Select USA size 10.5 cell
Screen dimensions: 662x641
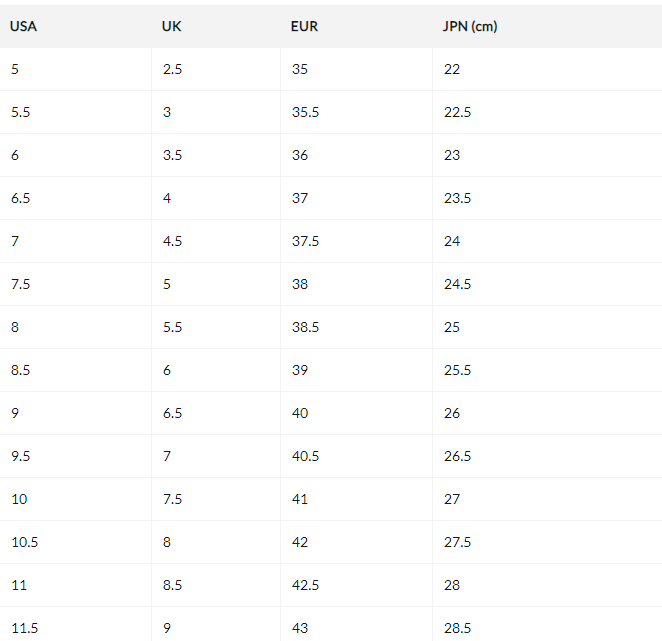(x=24, y=542)
